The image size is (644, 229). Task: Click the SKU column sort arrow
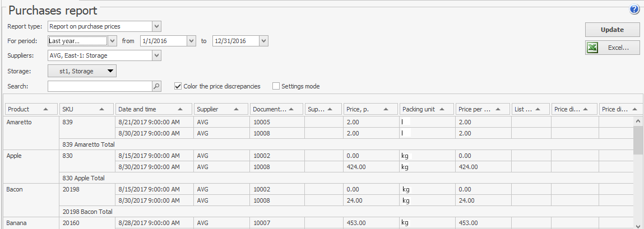(x=103, y=109)
